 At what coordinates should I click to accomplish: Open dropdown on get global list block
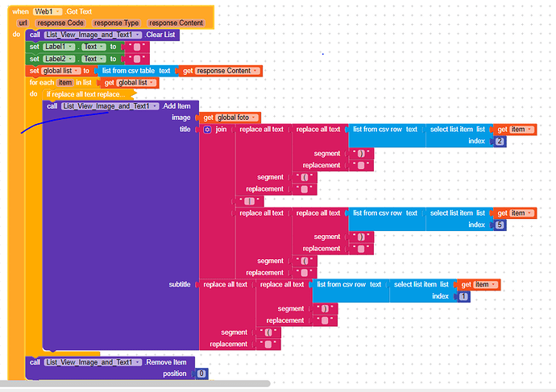(151, 83)
